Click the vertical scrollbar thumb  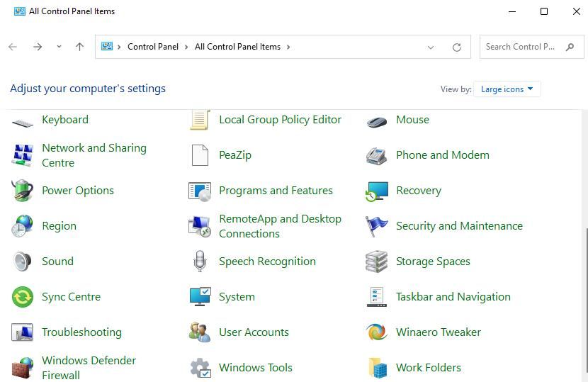[x=586, y=300]
